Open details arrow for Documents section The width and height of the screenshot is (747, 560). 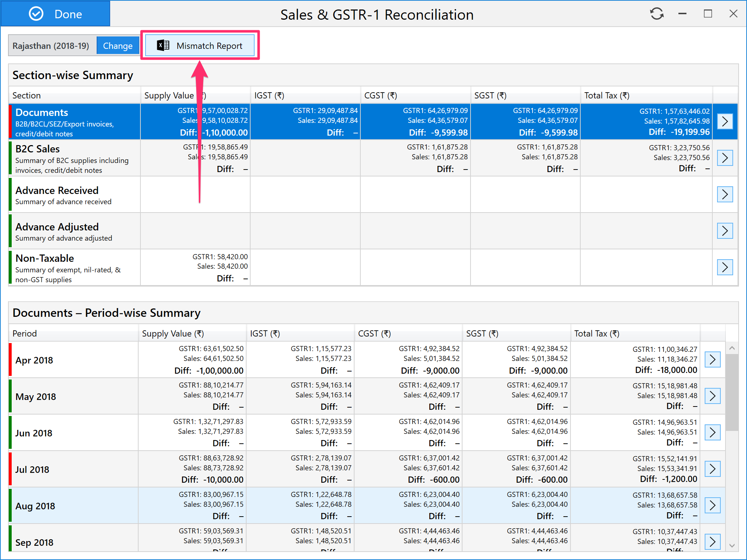point(725,121)
